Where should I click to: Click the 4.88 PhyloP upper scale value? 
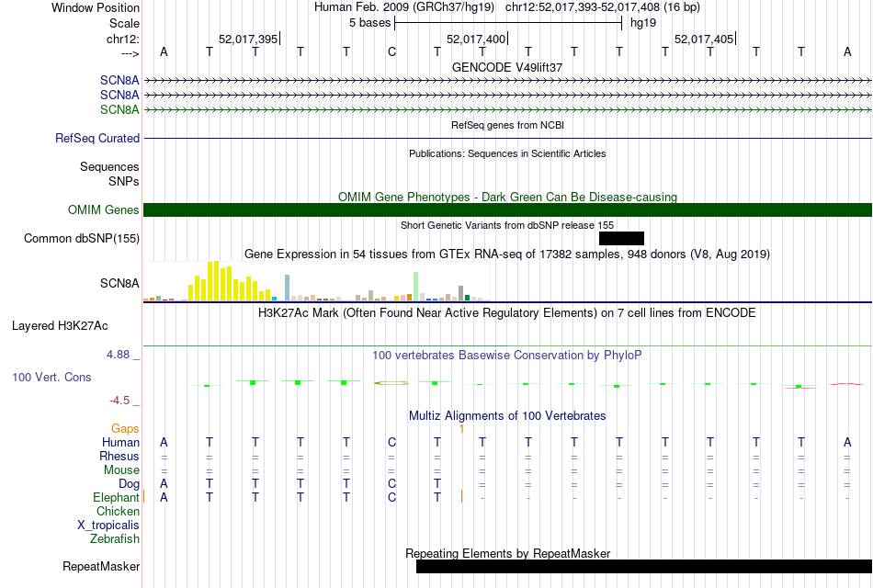tap(118, 355)
